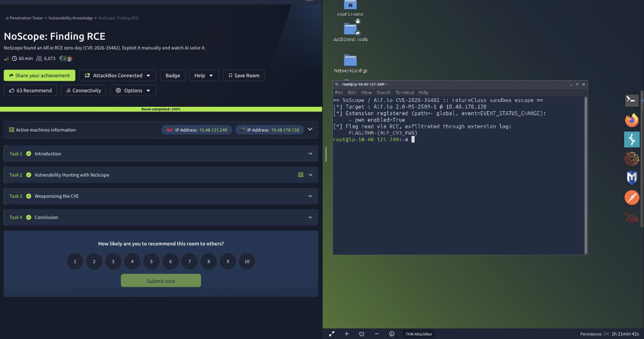
Task: Open the Additional Tools desktop folder
Action: click(x=351, y=33)
